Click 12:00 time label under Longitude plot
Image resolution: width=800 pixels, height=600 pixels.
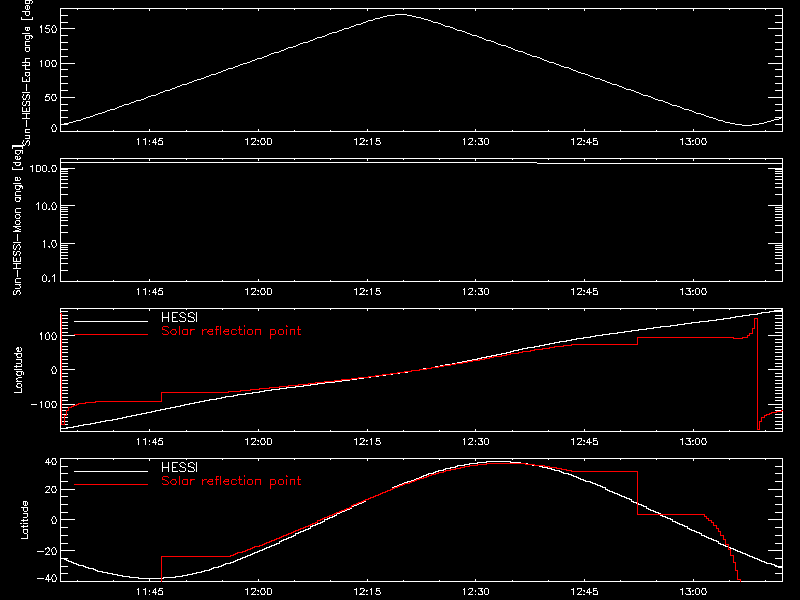[x=258, y=441]
